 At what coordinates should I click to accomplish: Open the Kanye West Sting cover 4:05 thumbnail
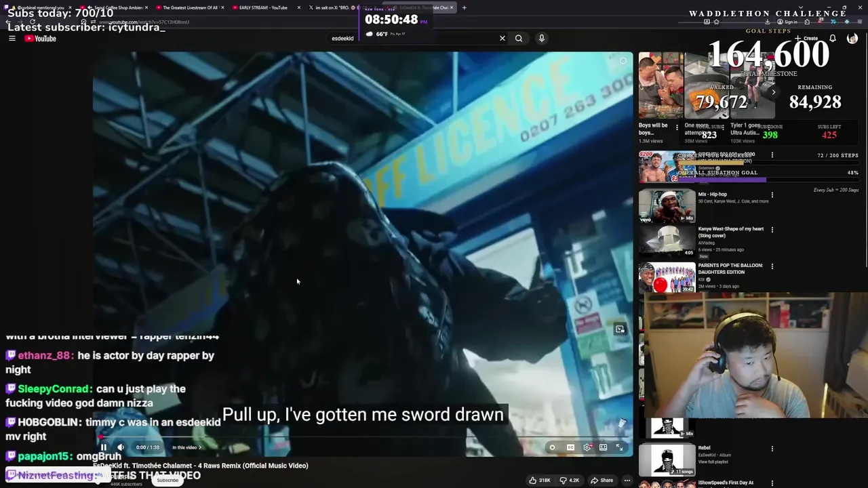pyautogui.click(x=667, y=241)
